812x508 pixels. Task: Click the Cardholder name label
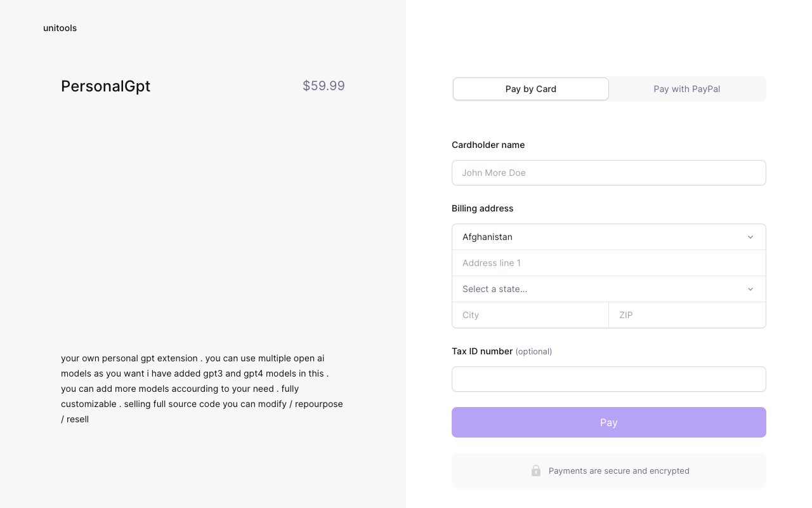coord(488,145)
